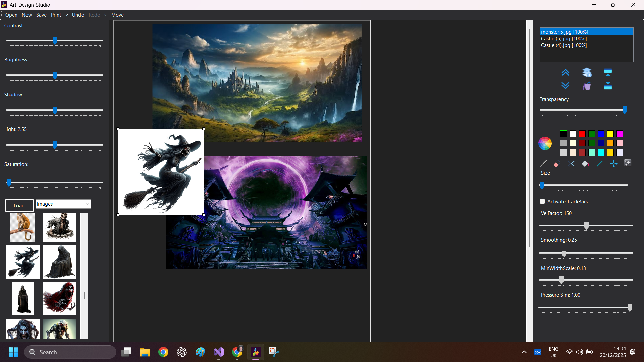The width and height of the screenshot is (644, 362).
Task: Open the color wheel picker
Action: coord(545,143)
